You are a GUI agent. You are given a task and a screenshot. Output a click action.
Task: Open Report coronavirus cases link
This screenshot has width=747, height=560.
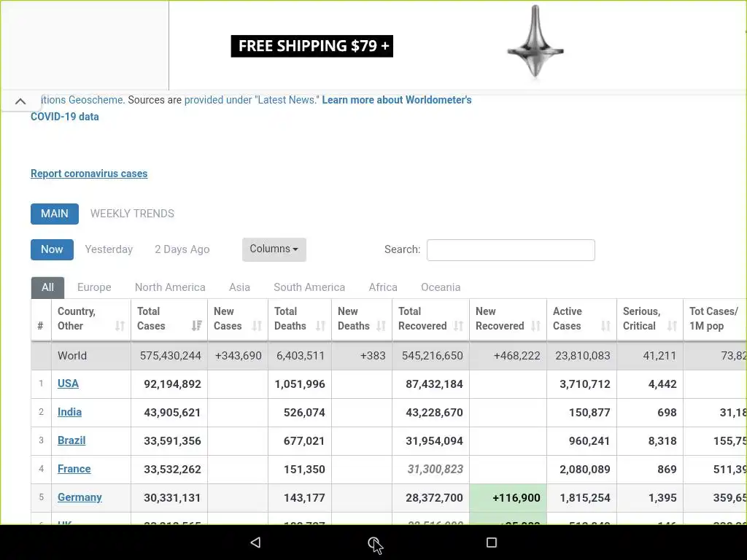pyautogui.click(x=89, y=174)
